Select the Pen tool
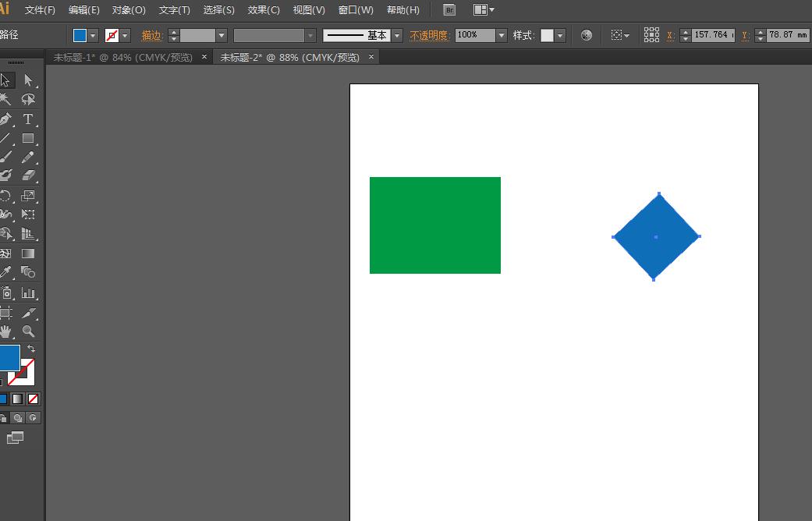The image size is (812, 521). tap(5, 119)
